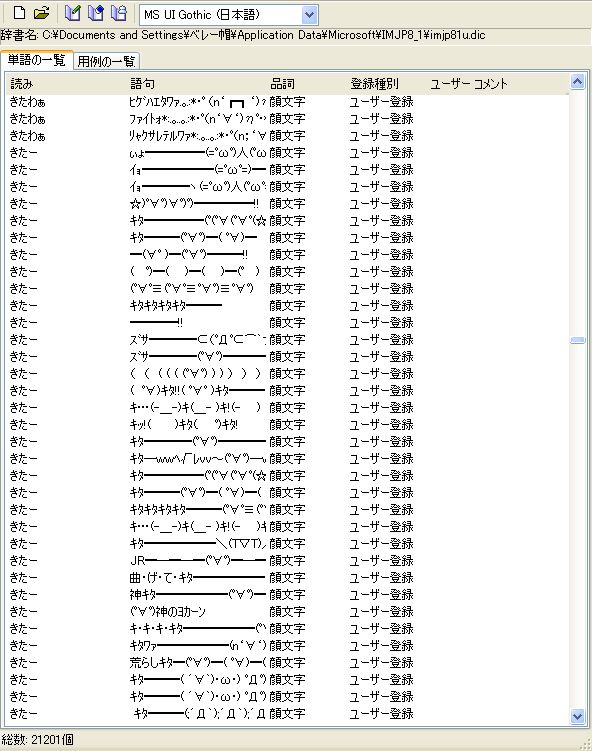
Task: Click the scrollbar up arrow
Action: [578, 82]
